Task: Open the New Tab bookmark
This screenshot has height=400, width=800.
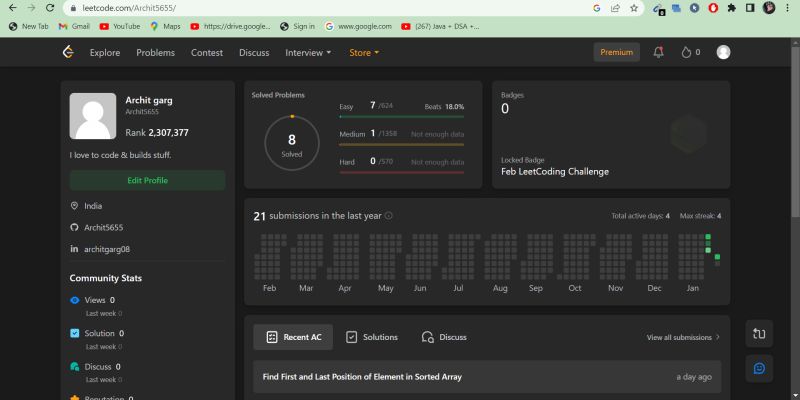Action: coord(29,26)
